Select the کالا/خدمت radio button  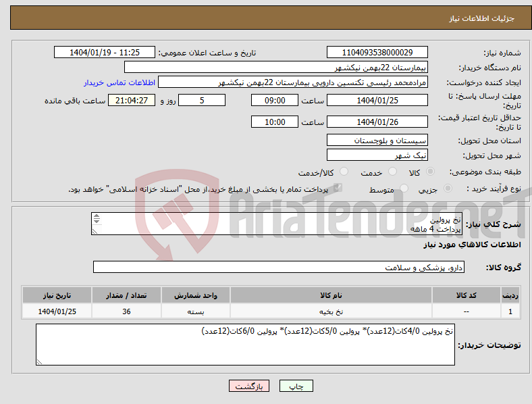click(x=344, y=172)
